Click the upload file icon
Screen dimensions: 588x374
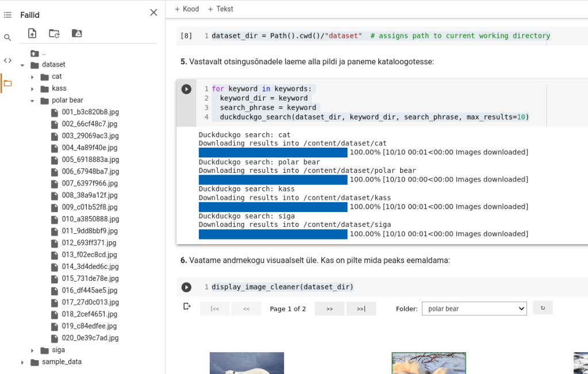point(32,33)
